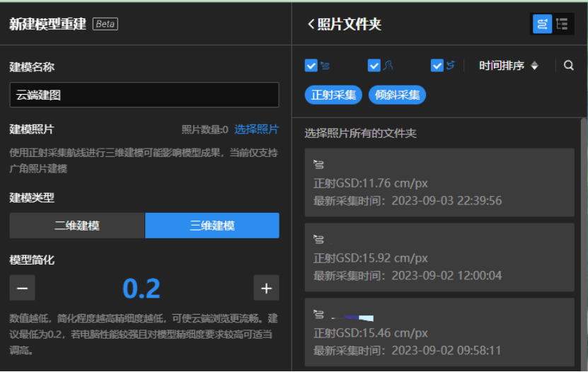
Task: Click the 选择照片 link
Action: tap(256, 129)
